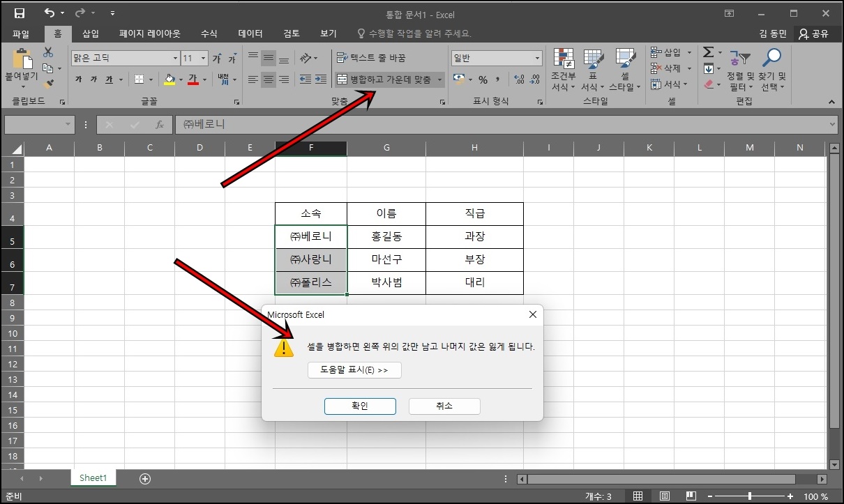Switch to the Formulas (수식) tab
Screen dimensions: 844x504
(209, 33)
